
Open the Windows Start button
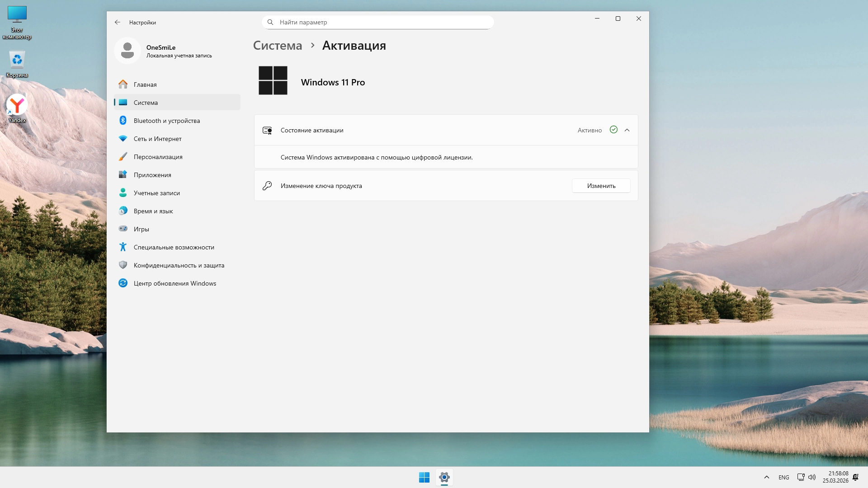click(x=424, y=477)
